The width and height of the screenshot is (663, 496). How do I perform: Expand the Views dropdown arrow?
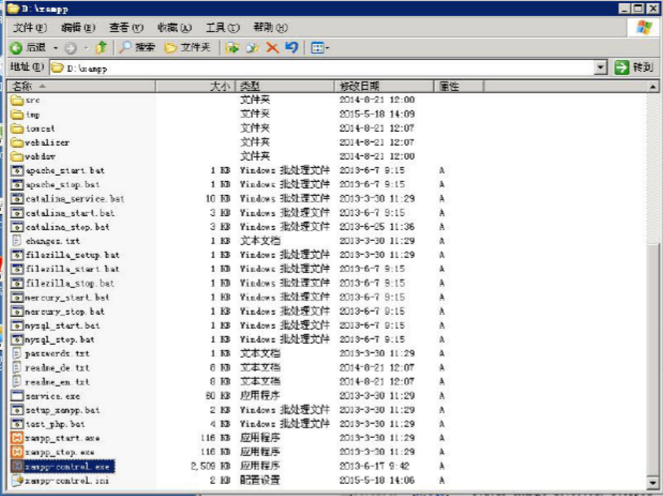(327, 48)
